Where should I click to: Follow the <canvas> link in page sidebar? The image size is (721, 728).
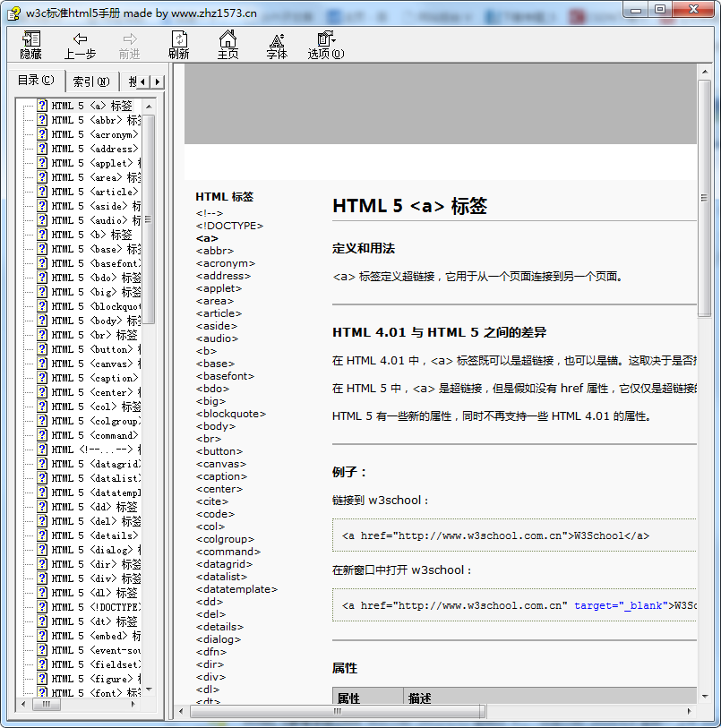click(221, 464)
